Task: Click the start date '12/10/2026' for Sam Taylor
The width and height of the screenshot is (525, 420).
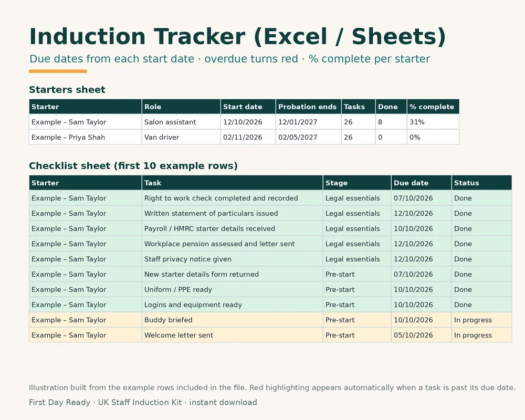Action: pos(248,122)
